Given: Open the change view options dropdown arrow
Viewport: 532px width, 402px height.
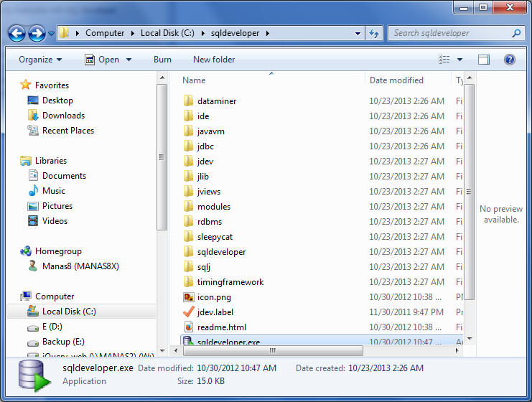Looking at the screenshot, I should coord(460,60).
